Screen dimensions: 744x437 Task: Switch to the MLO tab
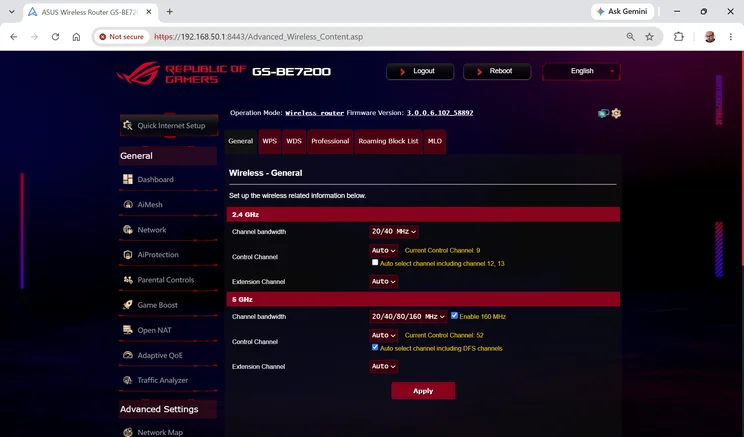point(435,141)
